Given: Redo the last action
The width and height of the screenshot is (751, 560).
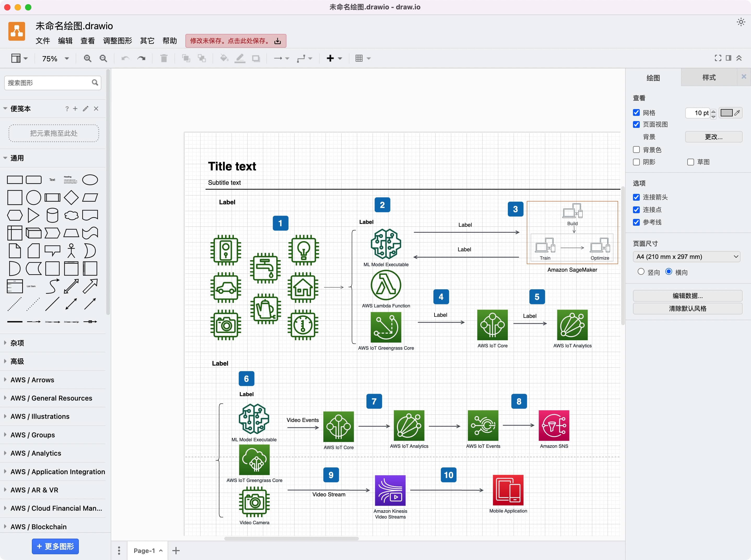Looking at the screenshot, I should 141,58.
